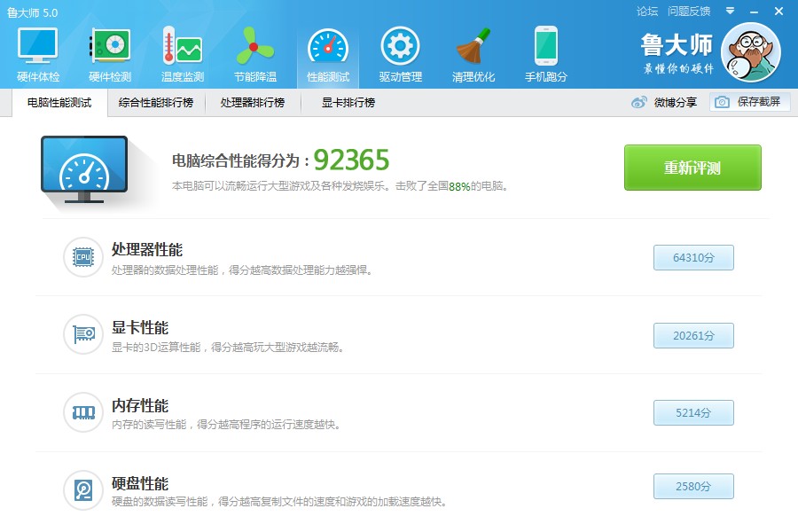Select the 性能测试 speedometer icon

click(327, 46)
